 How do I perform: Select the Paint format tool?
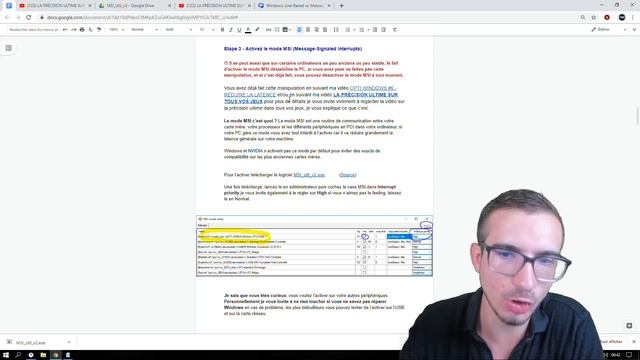pos(99,30)
